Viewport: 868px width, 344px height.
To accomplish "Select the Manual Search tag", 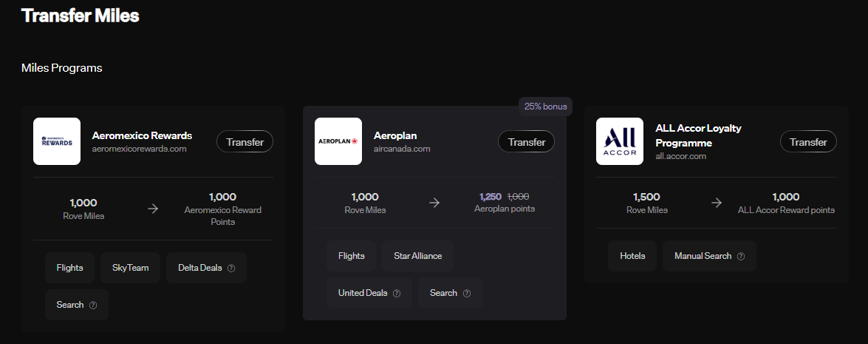I will pos(709,256).
